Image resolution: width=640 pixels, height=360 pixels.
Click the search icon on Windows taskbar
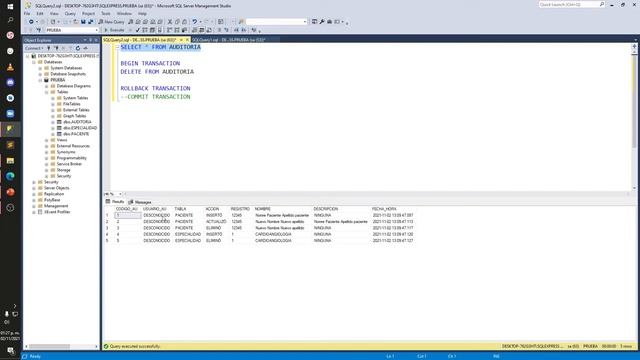pyautogui.click(x=10, y=20)
